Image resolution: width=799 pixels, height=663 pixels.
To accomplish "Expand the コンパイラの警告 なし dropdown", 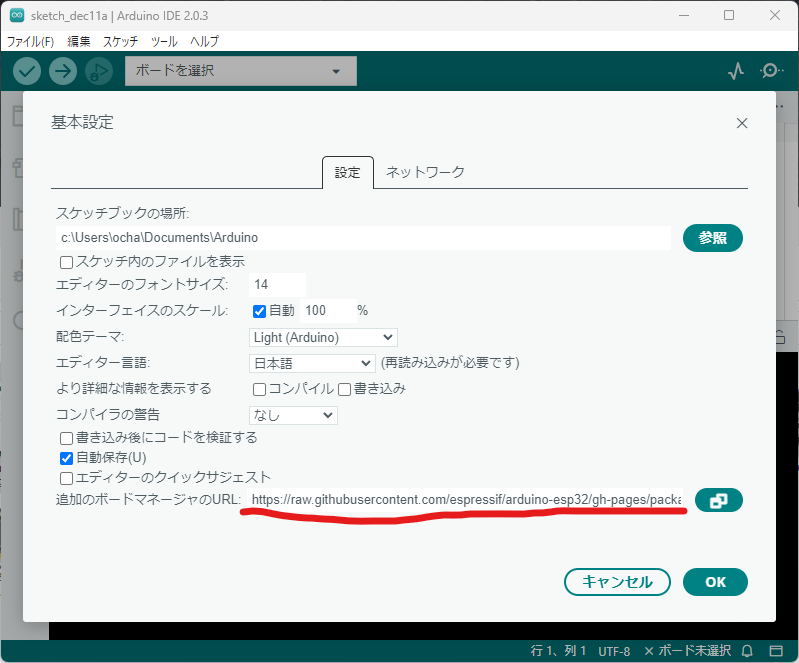I will [x=293, y=414].
